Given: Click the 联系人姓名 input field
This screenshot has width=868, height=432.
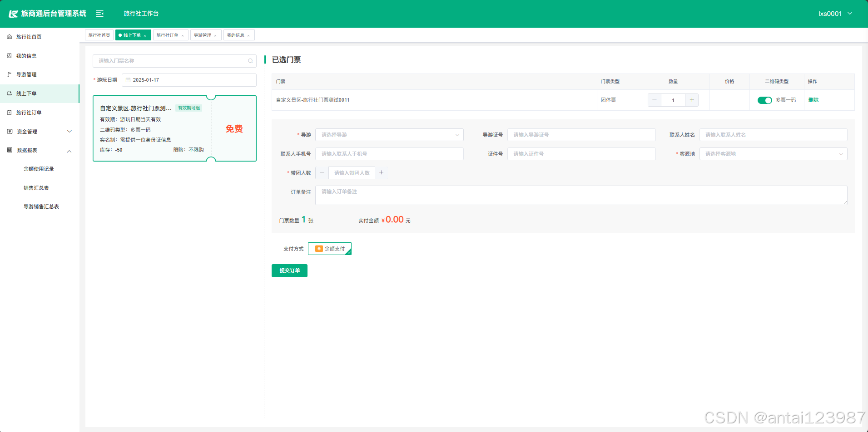Looking at the screenshot, I should 773,135.
